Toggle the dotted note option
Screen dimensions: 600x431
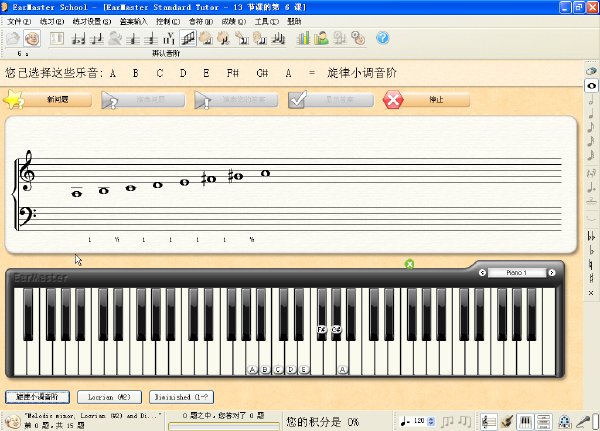coord(591,188)
